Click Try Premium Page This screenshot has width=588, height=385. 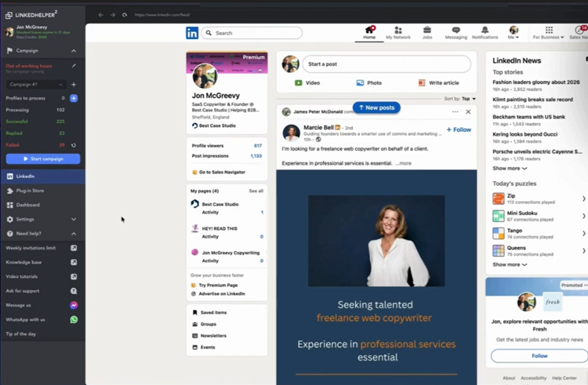coord(218,286)
